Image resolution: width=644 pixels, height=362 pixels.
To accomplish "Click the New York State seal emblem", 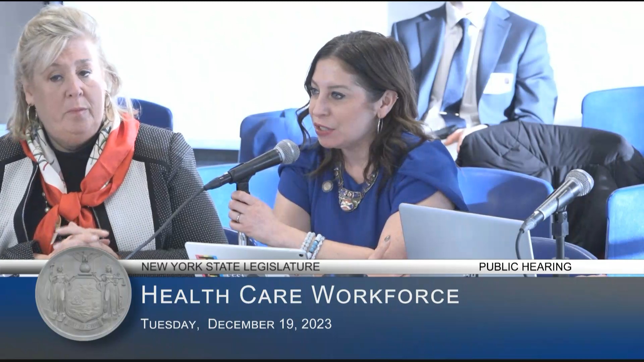I will 83,294.
